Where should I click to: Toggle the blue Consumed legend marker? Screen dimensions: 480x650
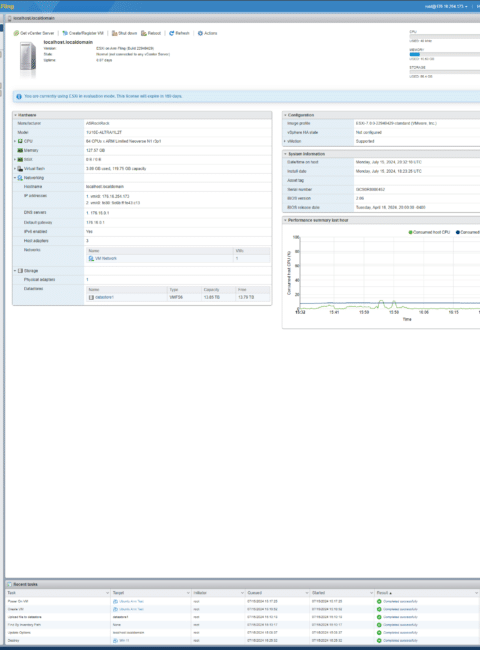(x=458, y=233)
